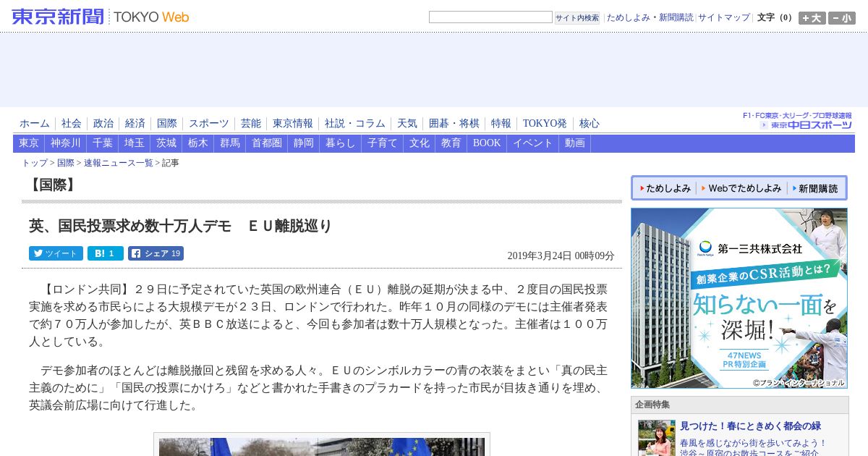The width and height of the screenshot is (868, 456).
Task: Open the 政治 section
Action: coord(103,124)
